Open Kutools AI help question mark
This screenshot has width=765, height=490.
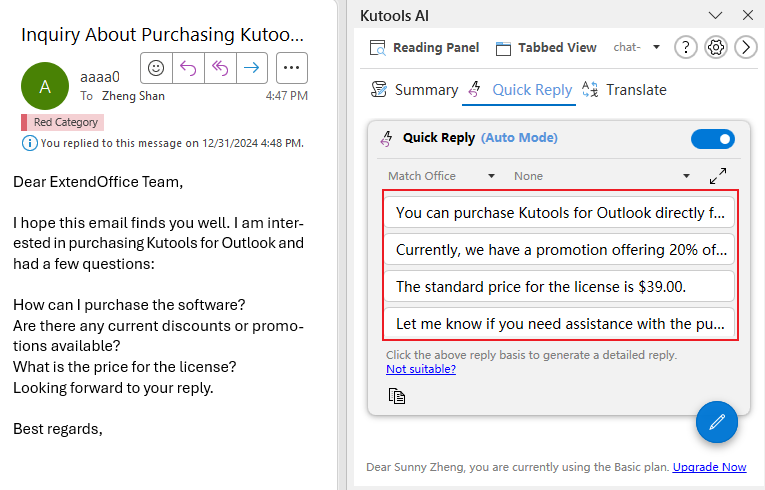(x=685, y=47)
